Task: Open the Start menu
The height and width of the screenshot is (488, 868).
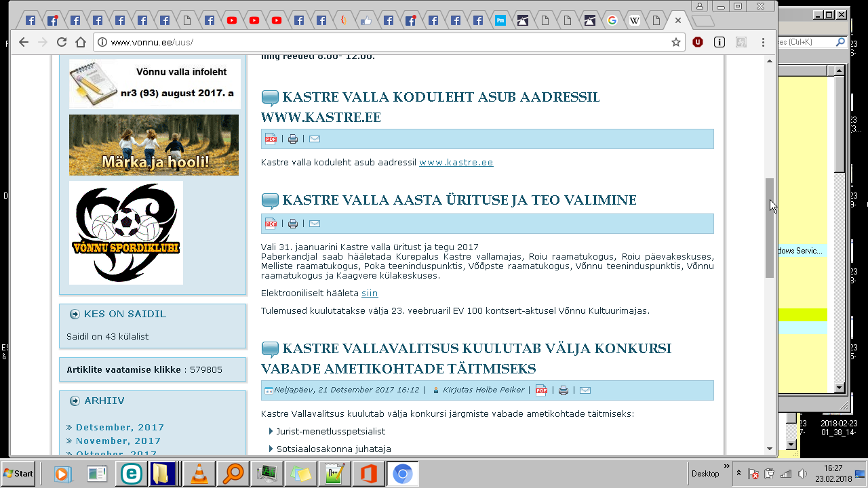Action: tap(18, 473)
